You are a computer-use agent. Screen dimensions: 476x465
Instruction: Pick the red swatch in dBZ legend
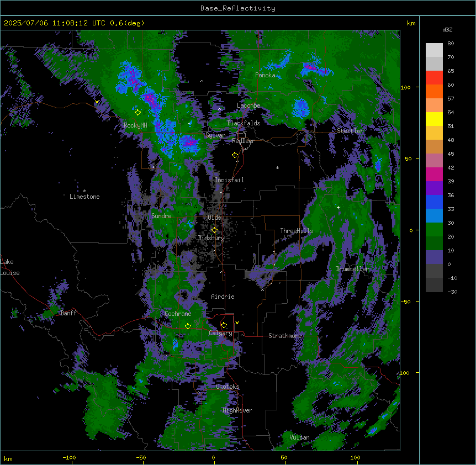[434, 78]
